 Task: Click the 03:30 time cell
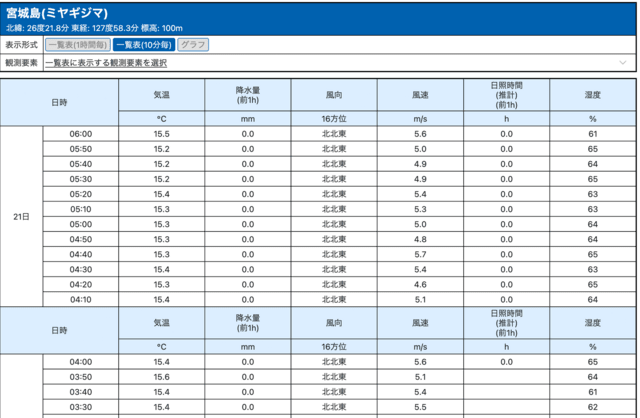[x=81, y=407]
